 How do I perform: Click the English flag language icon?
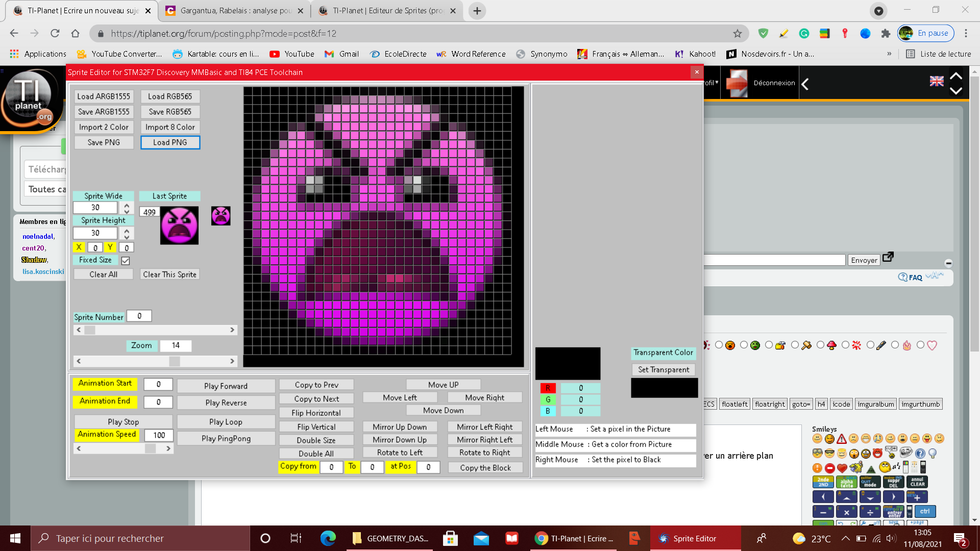pyautogui.click(x=937, y=81)
